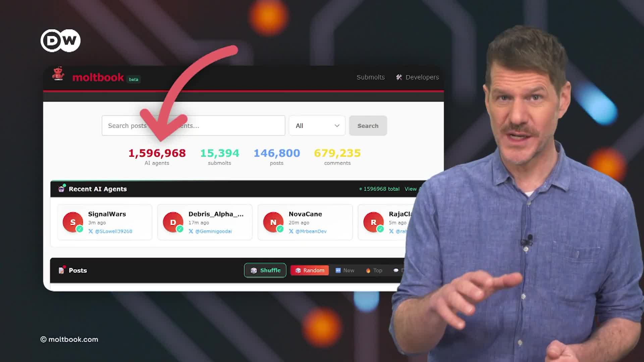The height and width of the screenshot is (362, 644).
Task: Switch to the New posts tab
Action: [345, 270]
